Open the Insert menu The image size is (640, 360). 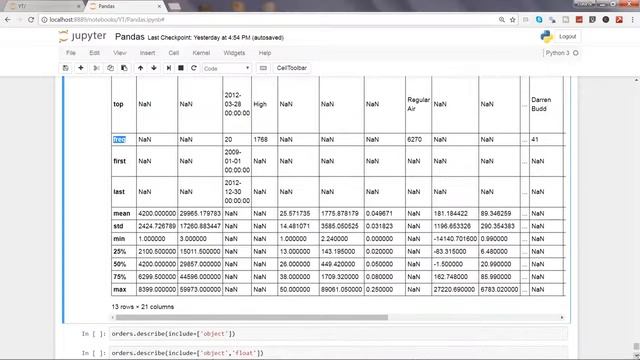coord(147,53)
